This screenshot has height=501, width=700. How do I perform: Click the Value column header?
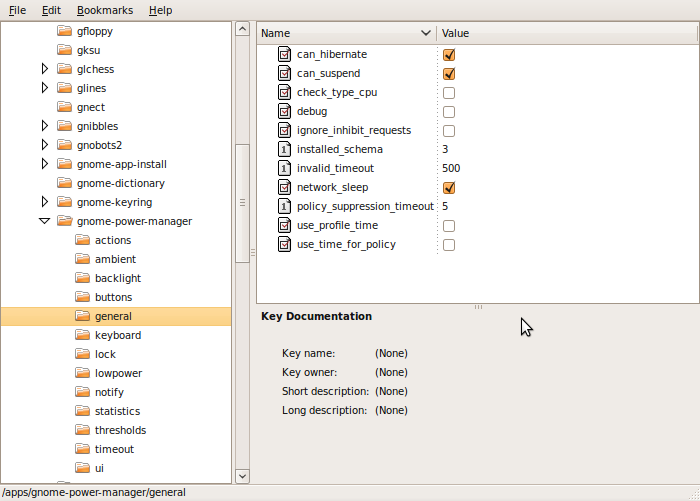(567, 33)
